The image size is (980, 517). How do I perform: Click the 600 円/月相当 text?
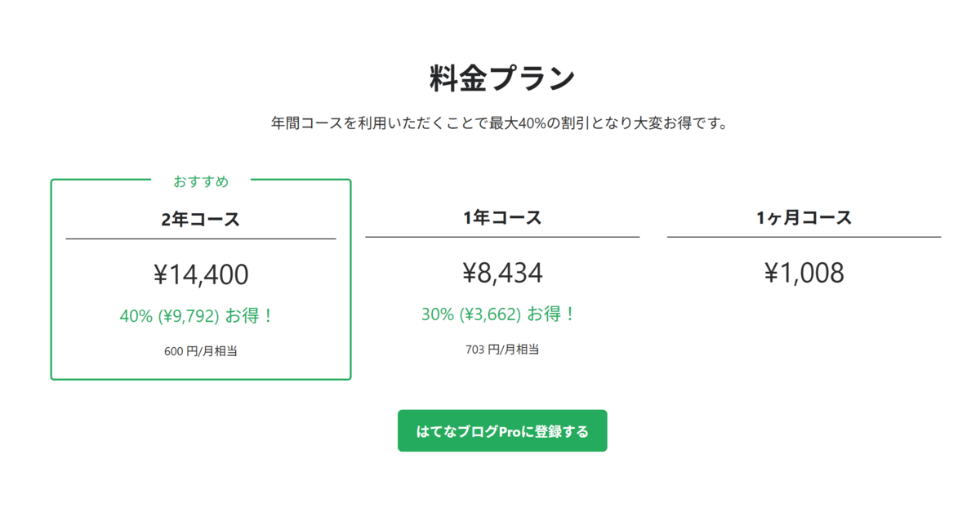(x=201, y=351)
